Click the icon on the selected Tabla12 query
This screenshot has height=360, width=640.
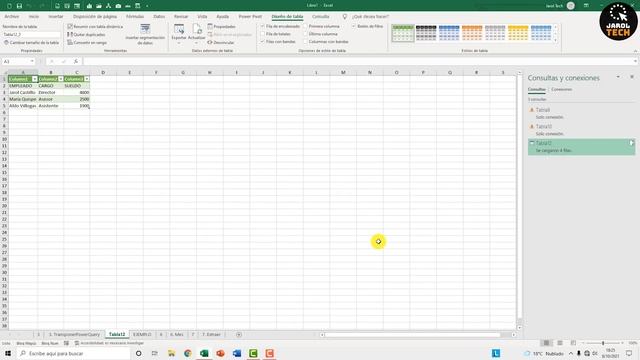pyautogui.click(x=631, y=143)
